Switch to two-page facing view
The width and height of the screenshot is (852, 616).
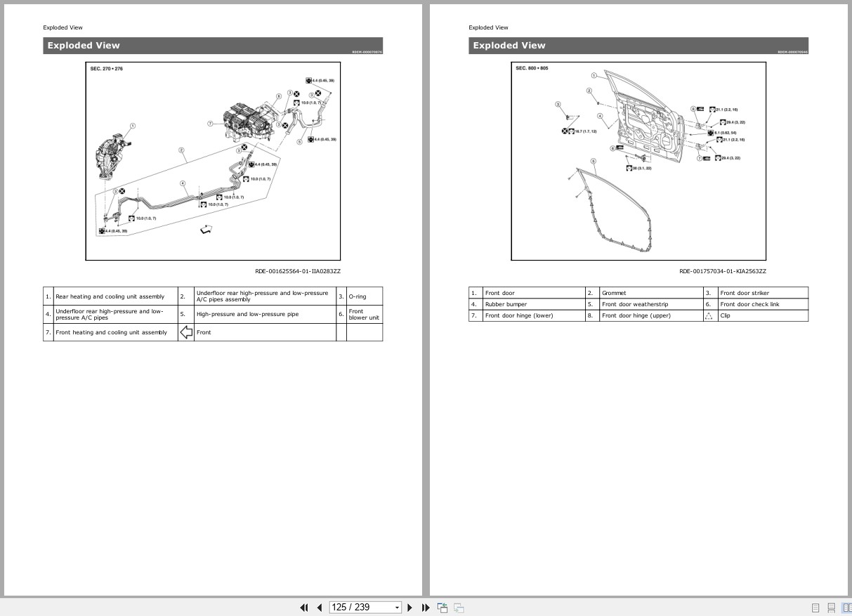(846, 608)
